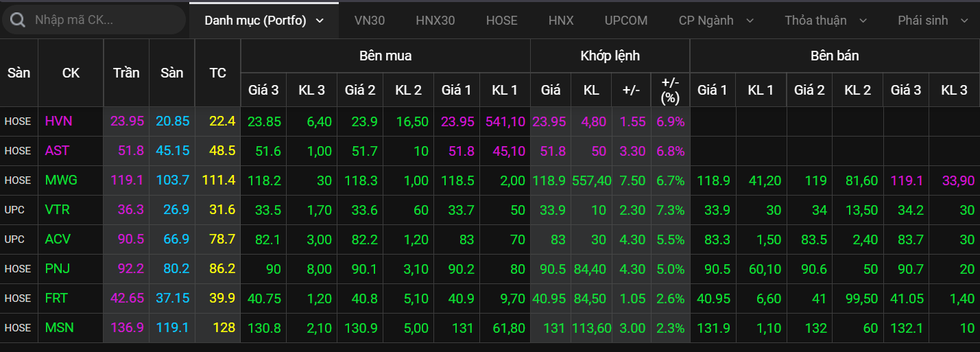Select the HVN stock symbol
The image size is (980, 352).
point(58,121)
